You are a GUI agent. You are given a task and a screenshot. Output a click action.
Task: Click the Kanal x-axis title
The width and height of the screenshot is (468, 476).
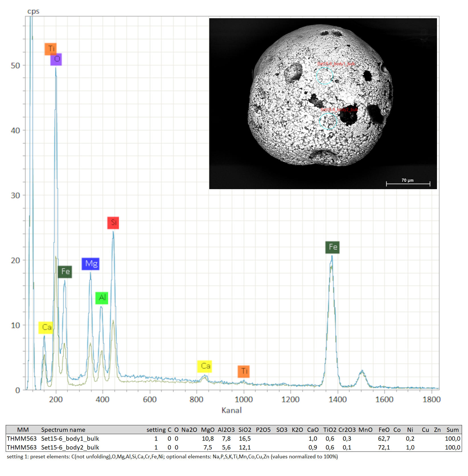pyautogui.click(x=231, y=410)
